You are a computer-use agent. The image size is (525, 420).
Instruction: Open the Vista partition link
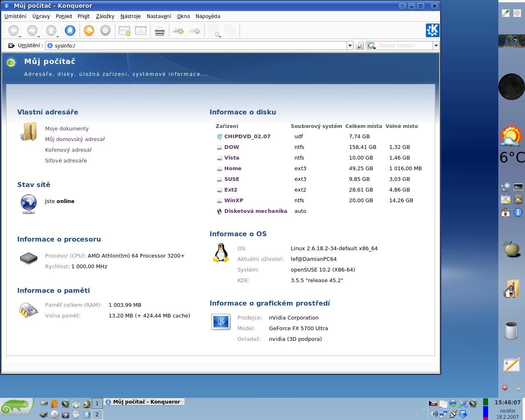coord(232,158)
